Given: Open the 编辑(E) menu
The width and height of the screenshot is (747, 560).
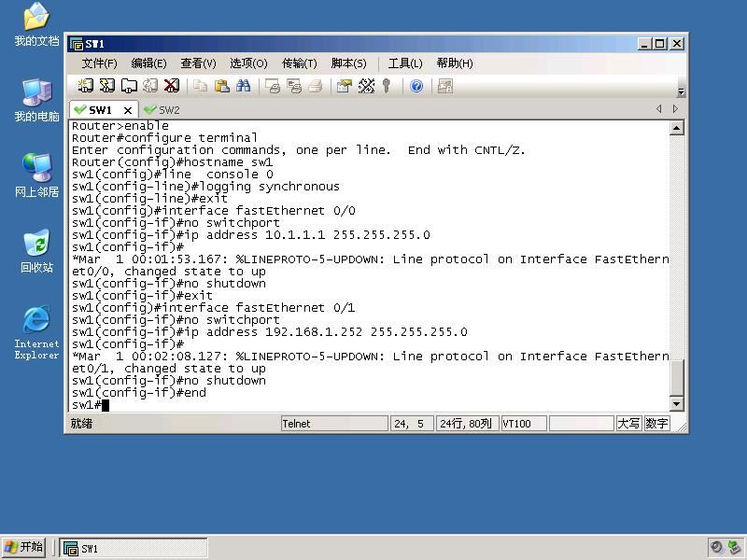Looking at the screenshot, I should (x=148, y=63).
